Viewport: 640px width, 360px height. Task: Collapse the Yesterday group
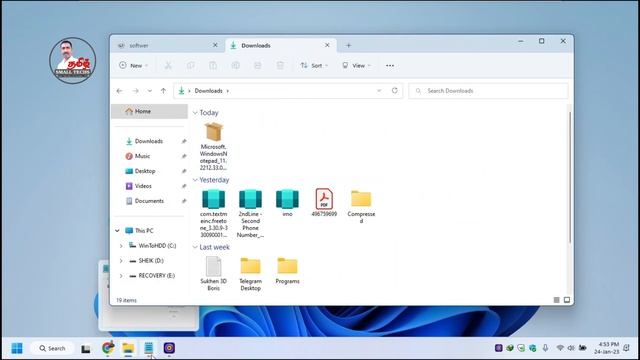pyautogui.click(x=195, y=180)
